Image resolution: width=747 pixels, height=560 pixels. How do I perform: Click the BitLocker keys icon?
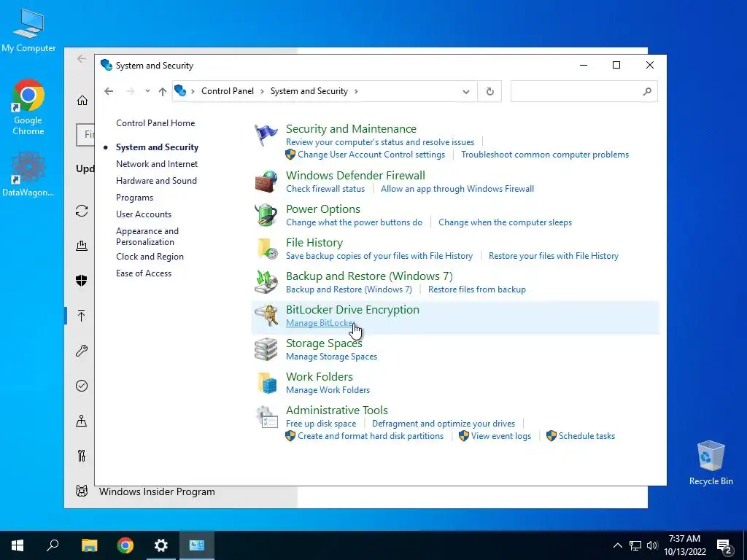coord(266,315)
